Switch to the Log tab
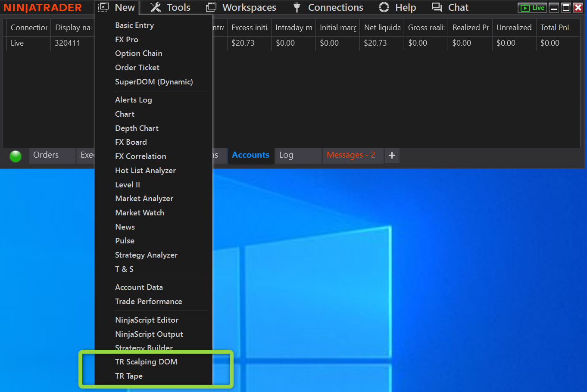This screenshot has height=392, width=587. point(286,155)
